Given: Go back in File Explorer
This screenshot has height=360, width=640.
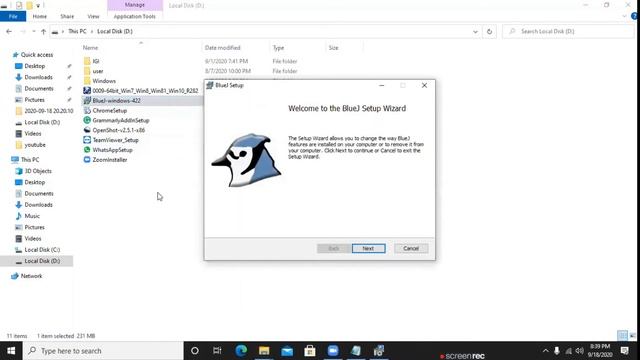Looking at the screenshot, I should click(9, 31).
